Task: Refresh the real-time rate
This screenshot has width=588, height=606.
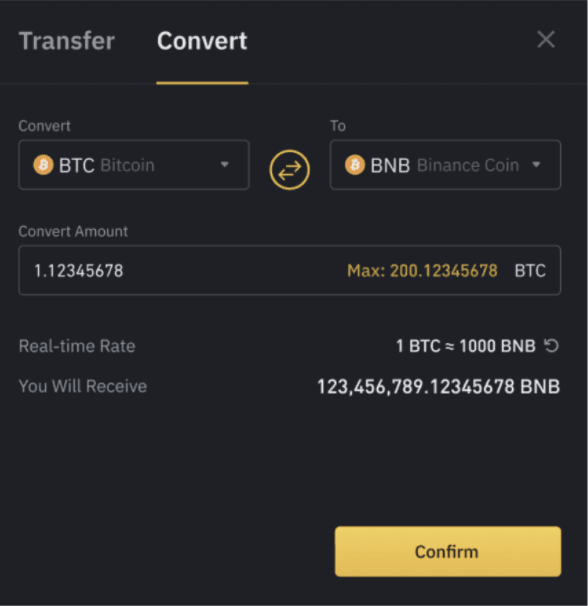Action: click(x=551, y=346)
